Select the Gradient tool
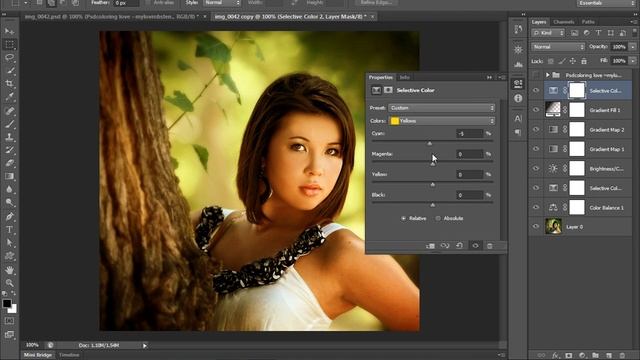The image size is (640, 360). coord(9,176)
